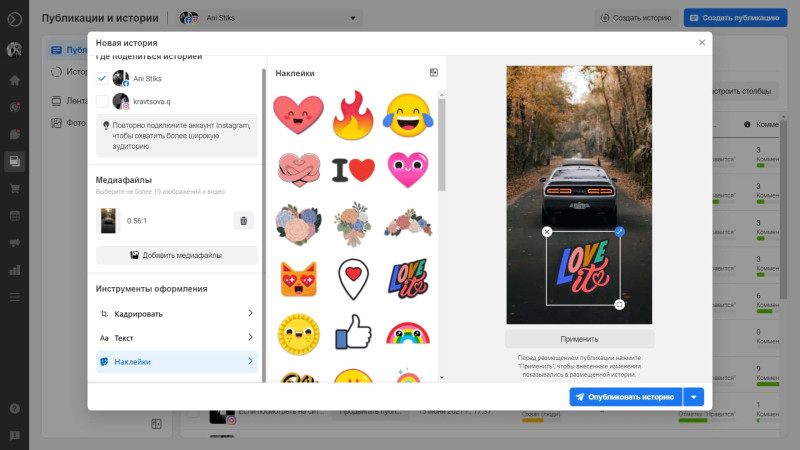
Task: Switch to the Публикации tab behind dialog
Action: click(x=69, y=50)
